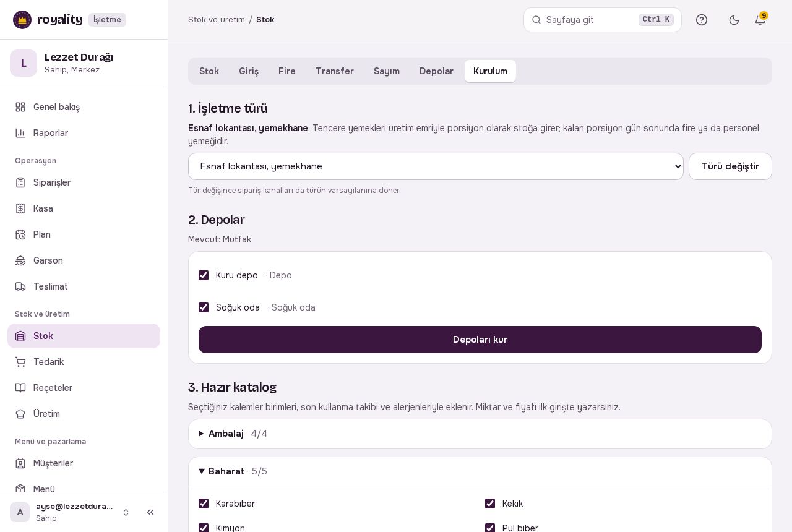Image resolution: width=792 pixels, height=532 pixels.
Task: Toggle dark mode moon icon
Action: (734, 20)
